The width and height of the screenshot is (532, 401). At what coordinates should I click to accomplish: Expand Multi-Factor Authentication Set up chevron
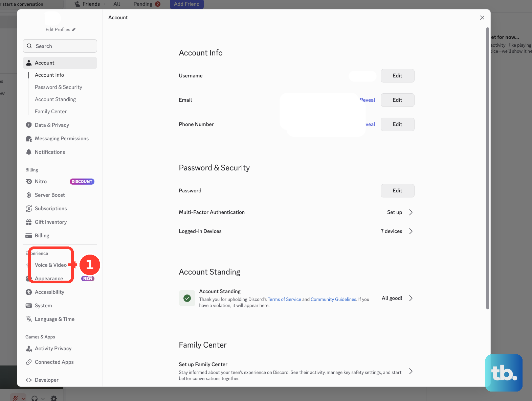pyautogui.click(x=411, y=212)
